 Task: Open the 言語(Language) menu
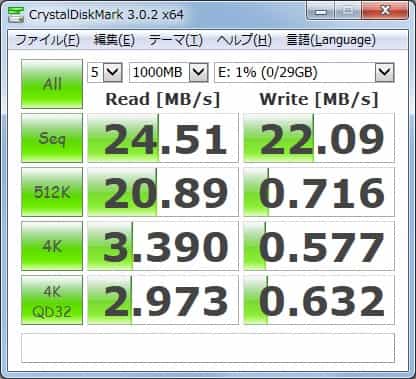click(x=331, y=40)
